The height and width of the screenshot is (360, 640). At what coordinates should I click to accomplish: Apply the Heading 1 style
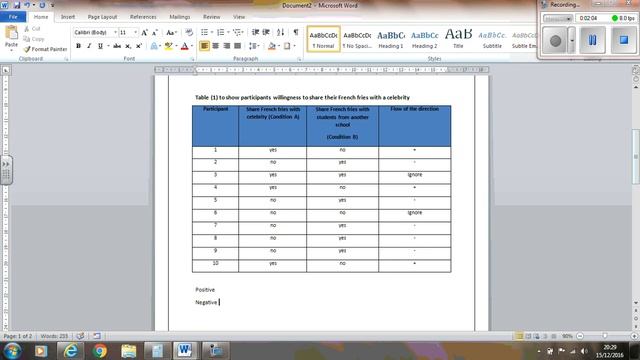pos(391,39)
